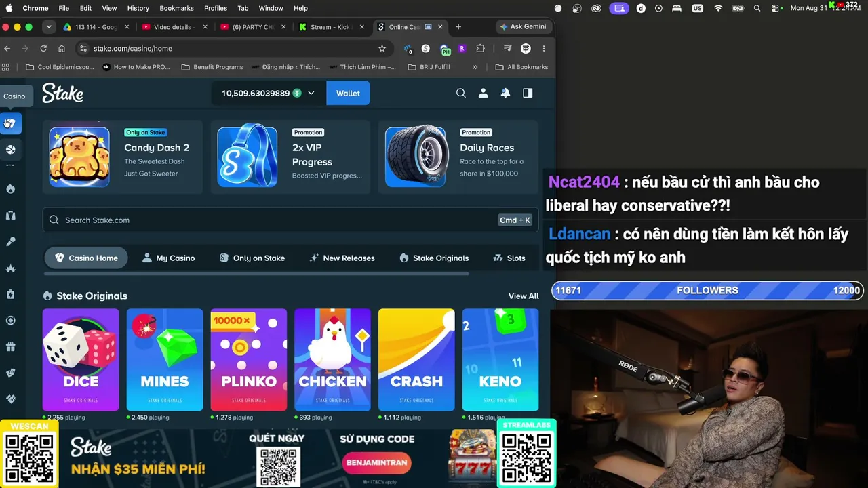Click the lifebuoy support icon in sidebar
868x488 pixels.
pos(11,320)
